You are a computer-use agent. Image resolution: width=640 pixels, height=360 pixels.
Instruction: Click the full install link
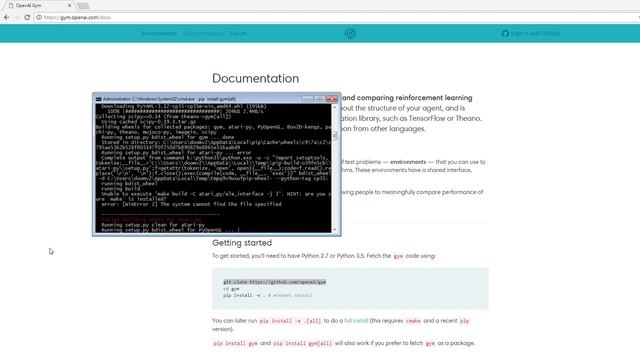click(x=356, y=321)
